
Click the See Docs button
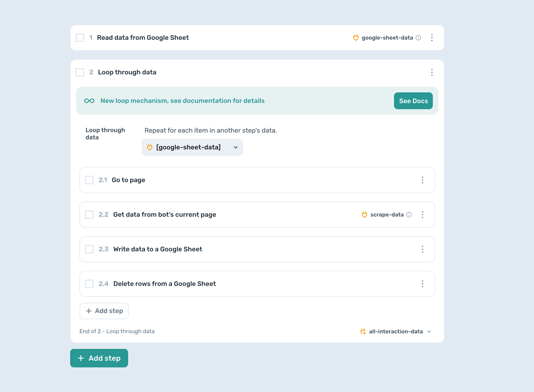coord(413,101)
